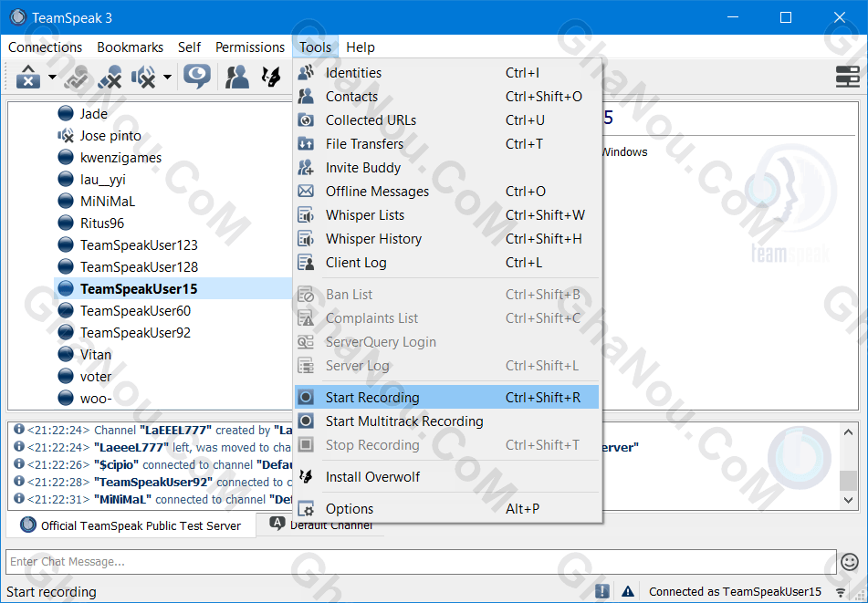Click the File Transfers menu icon

tap(306, 144)
